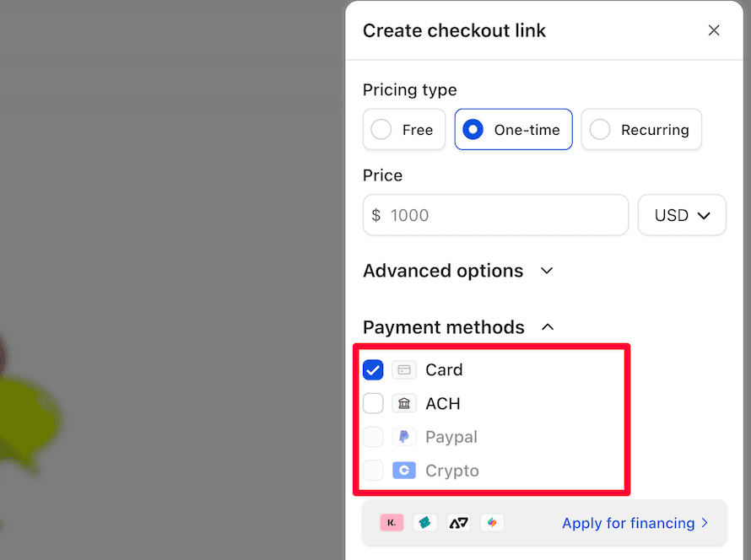
Task: Click the bank building icon for ACH
Action: coord(404,403)
